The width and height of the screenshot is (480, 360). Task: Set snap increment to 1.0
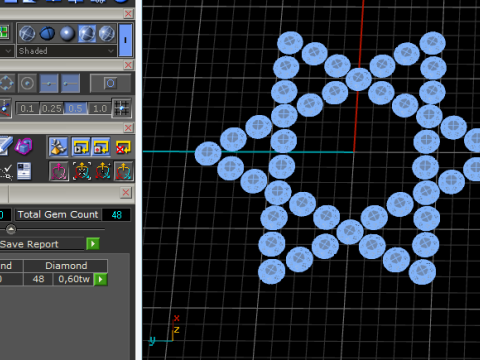100,108
